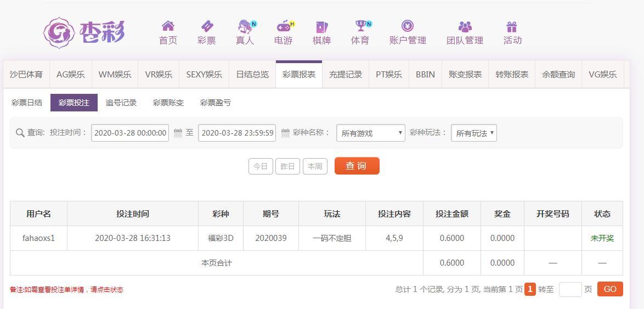The height and width of the screenshot is (309, 644).
Task: Click the start date calendar icon
Action: (178, 133)
